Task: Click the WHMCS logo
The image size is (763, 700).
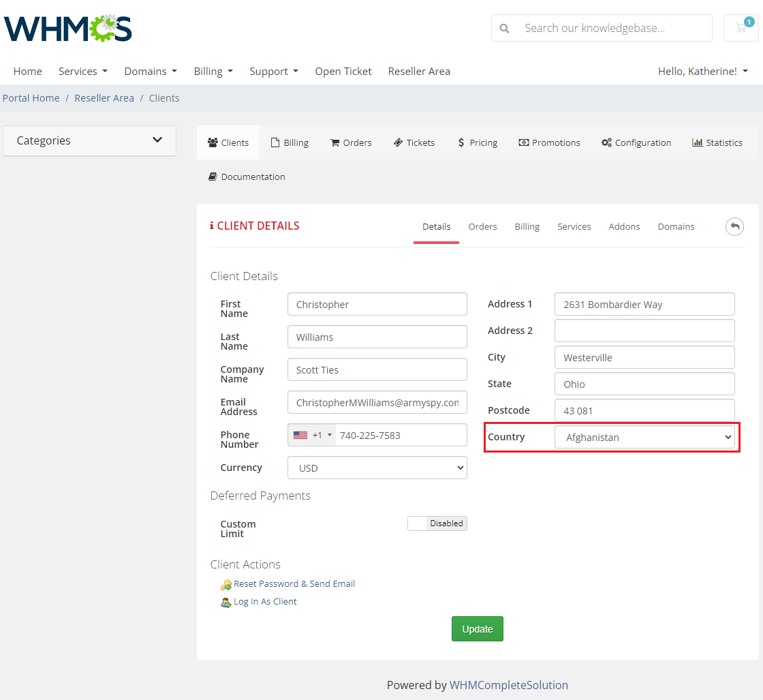Action: 68,28
